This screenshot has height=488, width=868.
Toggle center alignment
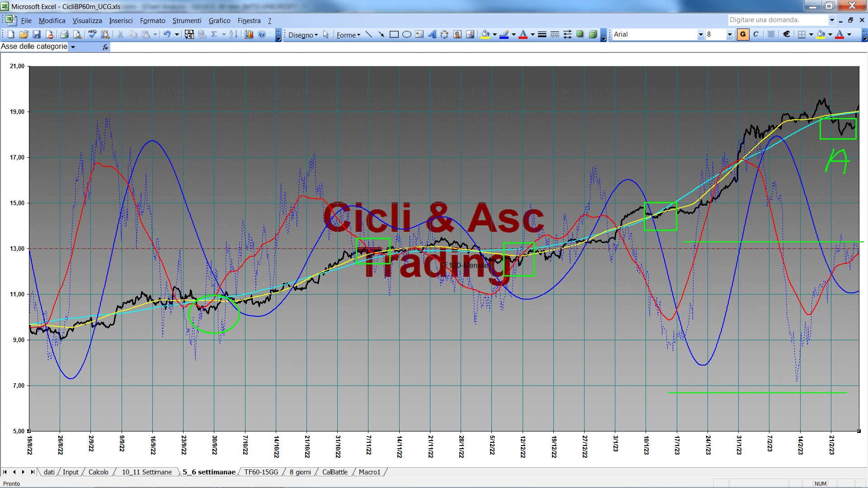click(x=771, y=34)
